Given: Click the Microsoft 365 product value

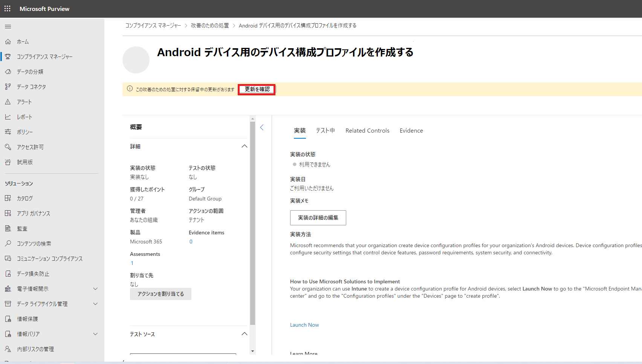Looking at the screenshot, I should click(x=146, y=242).
